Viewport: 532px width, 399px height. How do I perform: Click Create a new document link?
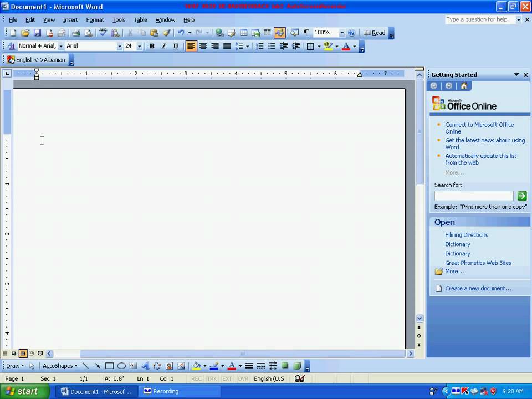(x=478, y=288)
